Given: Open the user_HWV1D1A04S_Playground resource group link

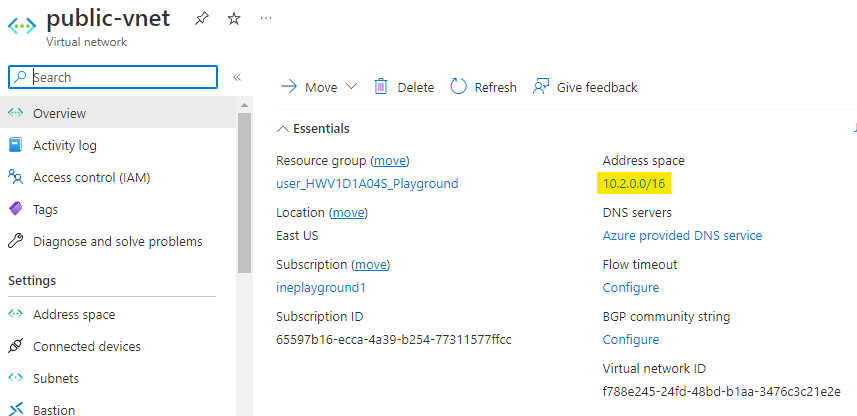Looking at the screenshot, I should (367, 183).
